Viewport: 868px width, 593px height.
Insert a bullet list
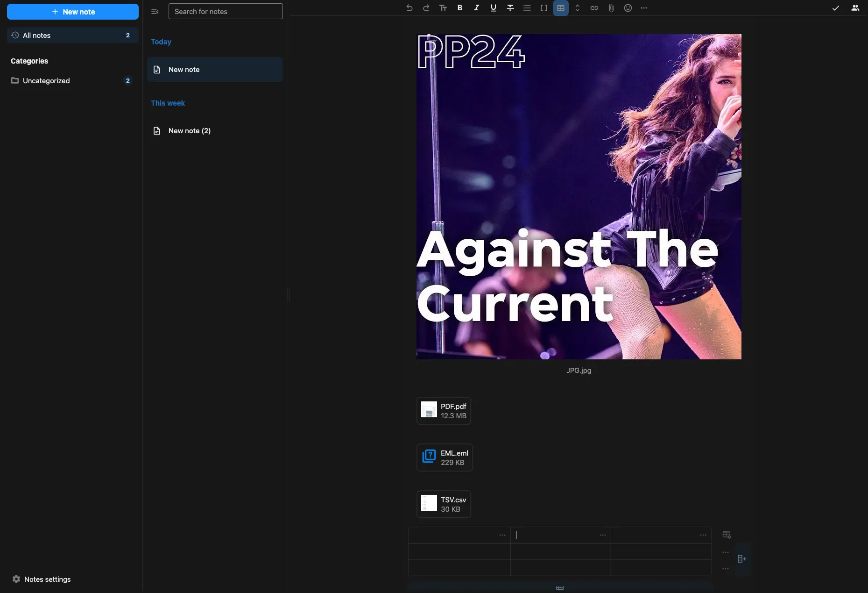(527, 8)
